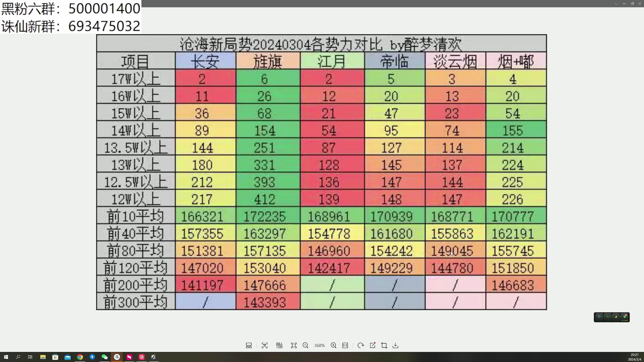Zoom out of the image
The height and width of the screenshot is (362, 644).
click(x=305, y=346)
